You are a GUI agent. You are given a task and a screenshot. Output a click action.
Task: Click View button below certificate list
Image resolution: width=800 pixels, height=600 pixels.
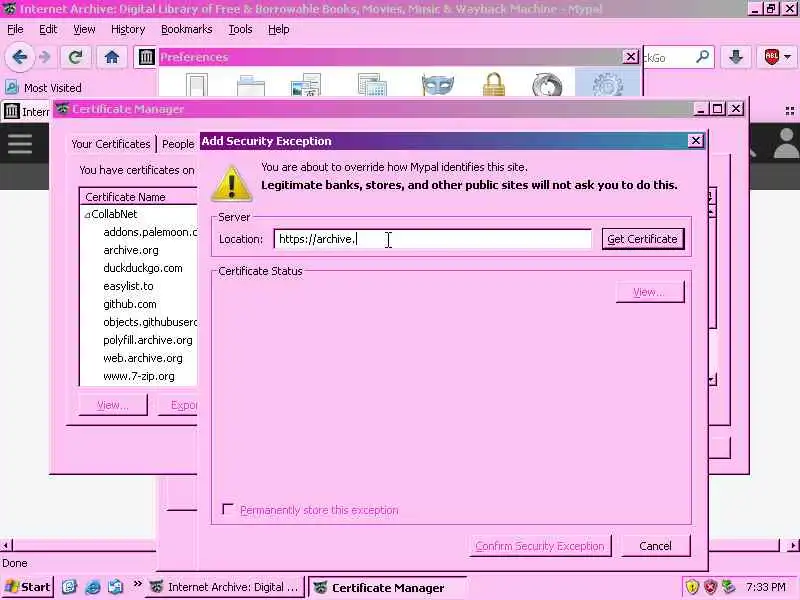click(113, 405)
